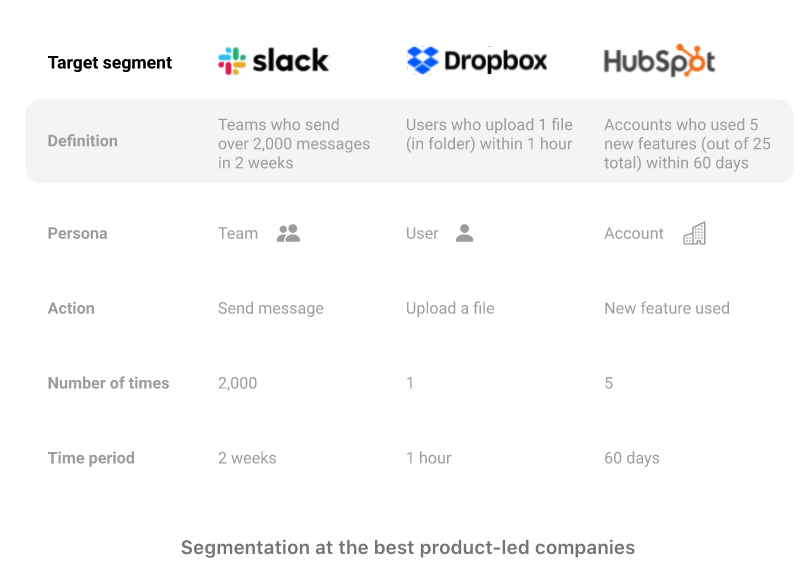This screenshot has width=804, height=571.
Task: Click the Dropbox logo
Action: pos(477,61)
